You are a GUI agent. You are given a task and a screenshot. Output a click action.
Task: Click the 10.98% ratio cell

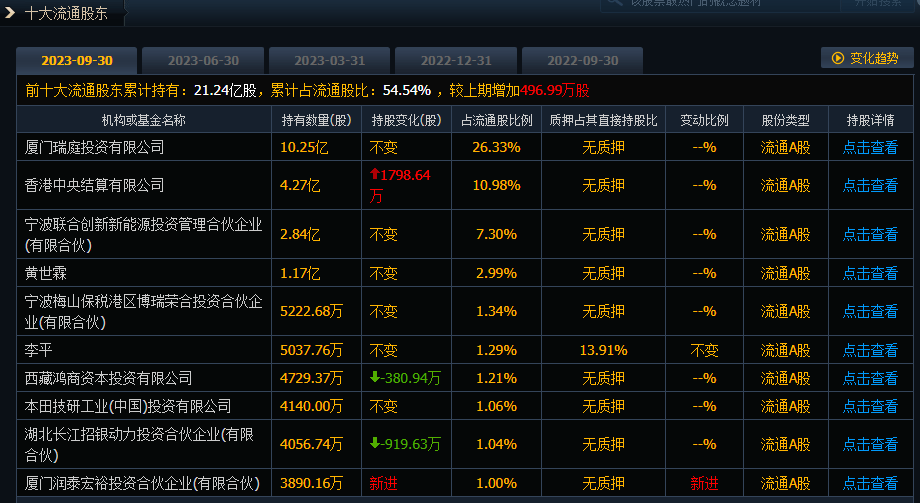coord(496,185)
